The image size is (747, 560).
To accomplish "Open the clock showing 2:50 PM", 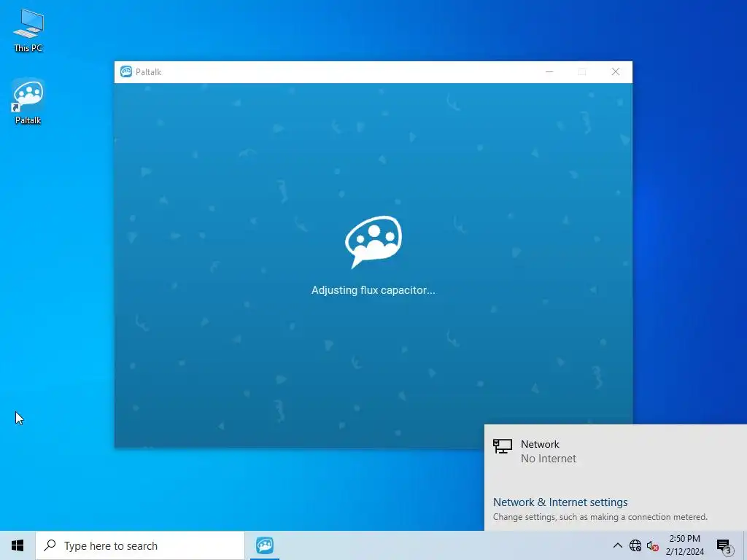I will point(684,545).
